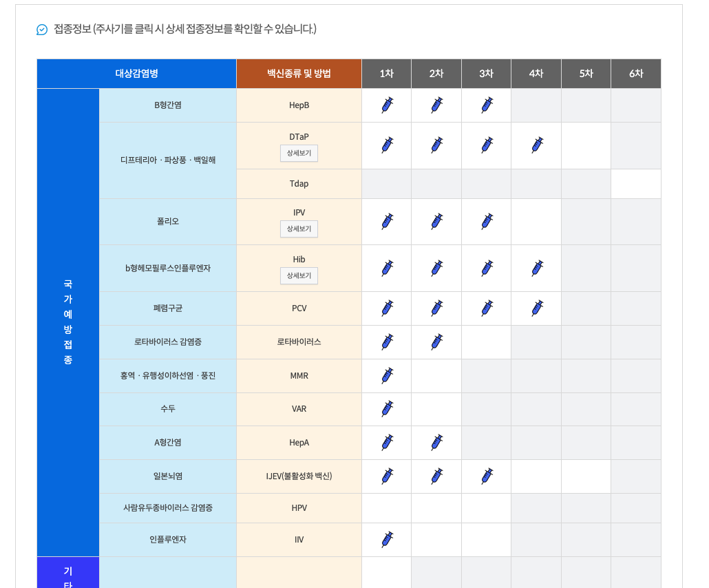Open HepA 2차 vaccination syringe
709x588 pixels.
coord(437,442)
